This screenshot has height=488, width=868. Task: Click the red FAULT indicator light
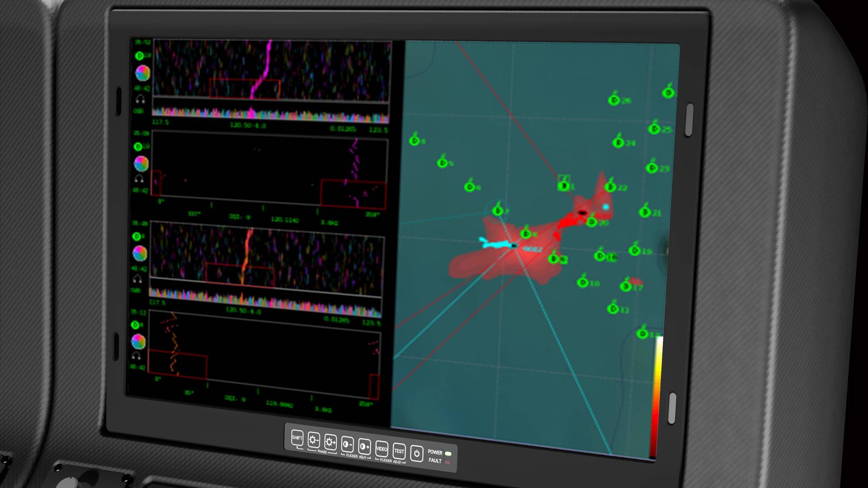coord(447,462)
